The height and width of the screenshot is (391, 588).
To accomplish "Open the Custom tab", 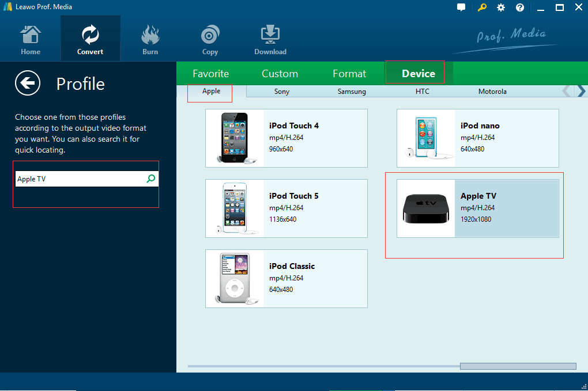I will (280, 74).
